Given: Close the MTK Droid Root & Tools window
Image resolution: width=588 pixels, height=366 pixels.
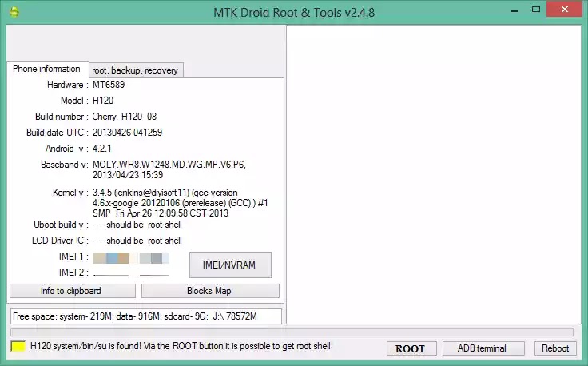Looking at the screenshot, I should [564, 10].
